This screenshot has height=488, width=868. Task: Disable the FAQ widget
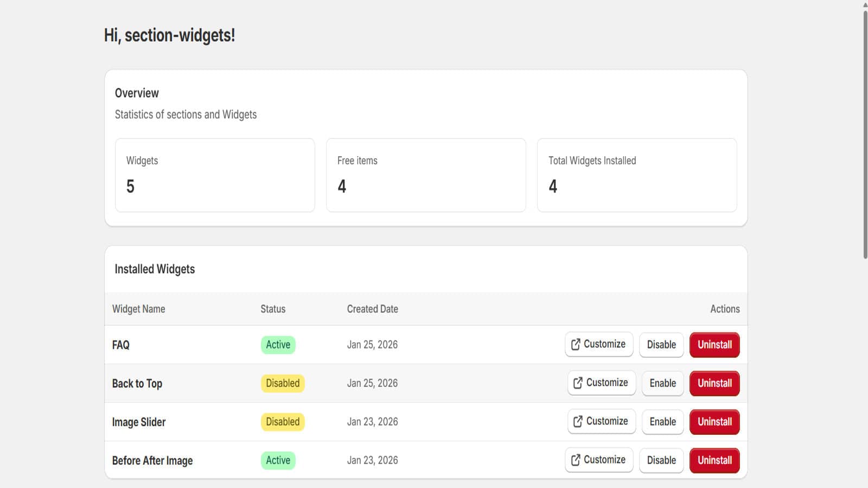point(661,344)
